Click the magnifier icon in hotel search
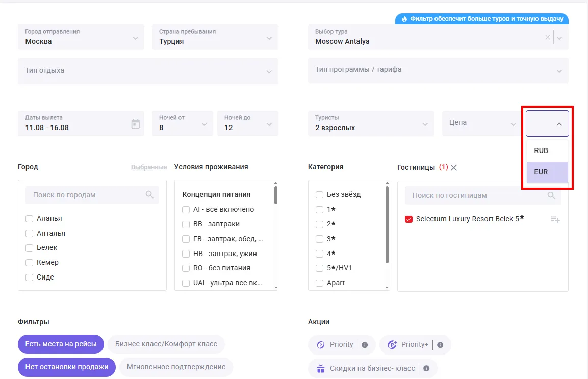Image resolution: width=588 pixels, height=379 pixels. [x=551, y=195]
